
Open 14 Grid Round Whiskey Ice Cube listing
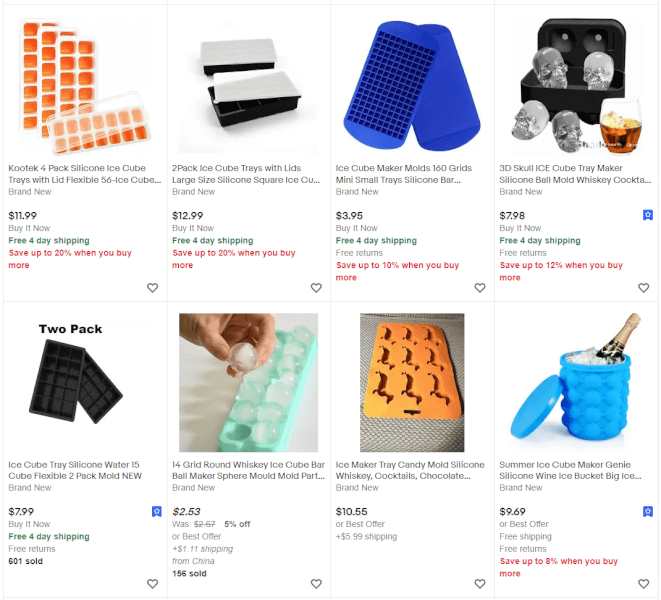coord(248,470)
